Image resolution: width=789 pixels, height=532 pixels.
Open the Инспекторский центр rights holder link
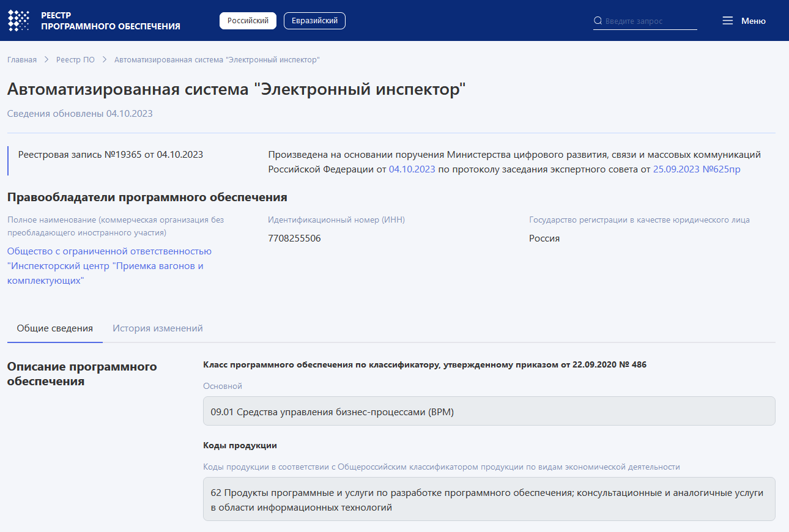pos(109,266)
